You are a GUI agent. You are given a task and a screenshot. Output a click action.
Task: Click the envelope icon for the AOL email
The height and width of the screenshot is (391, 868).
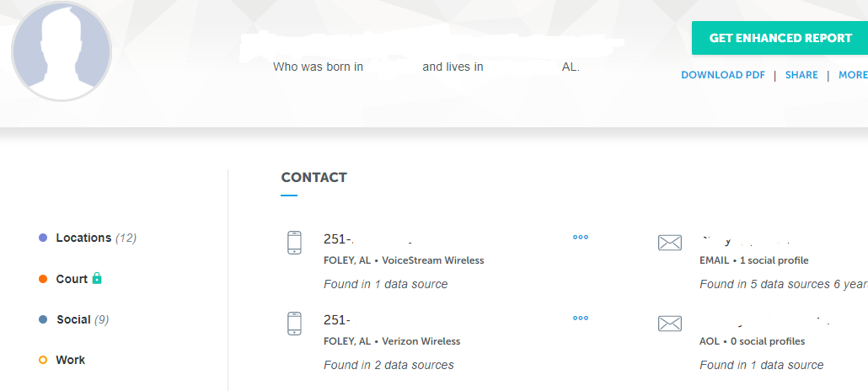tap(669, 324)
